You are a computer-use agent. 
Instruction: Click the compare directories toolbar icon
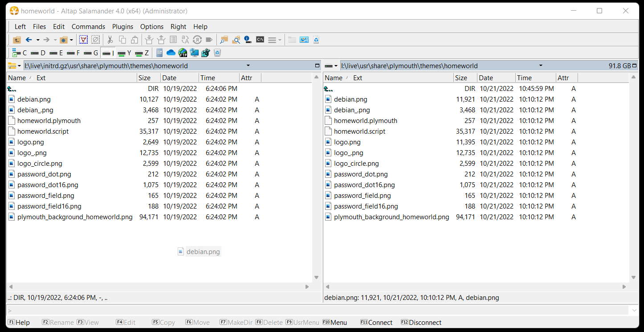304,40
